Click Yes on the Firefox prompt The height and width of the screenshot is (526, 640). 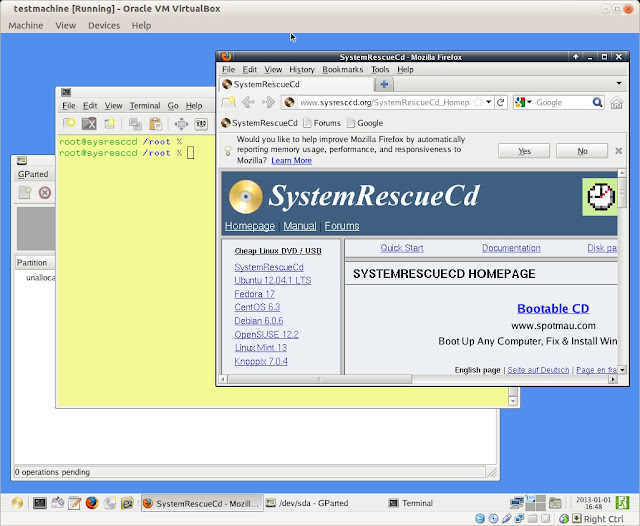click(525, 151)
